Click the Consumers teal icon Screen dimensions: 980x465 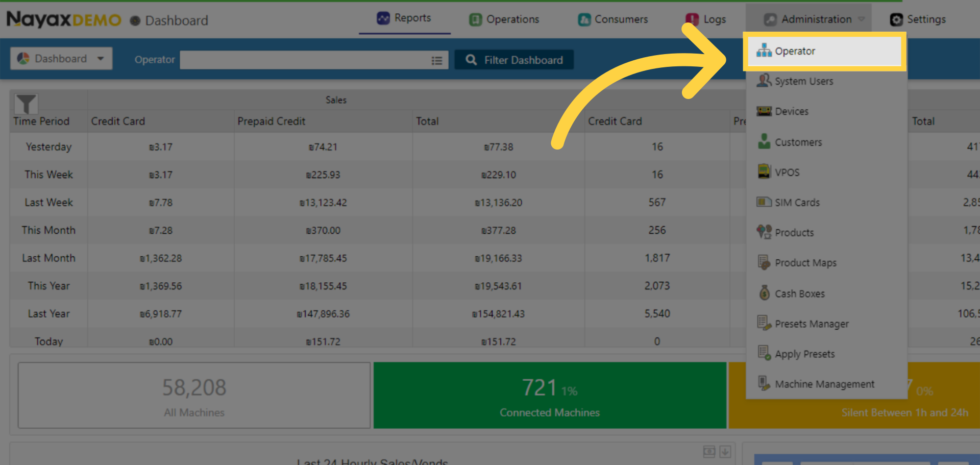(x=584, y=19)
